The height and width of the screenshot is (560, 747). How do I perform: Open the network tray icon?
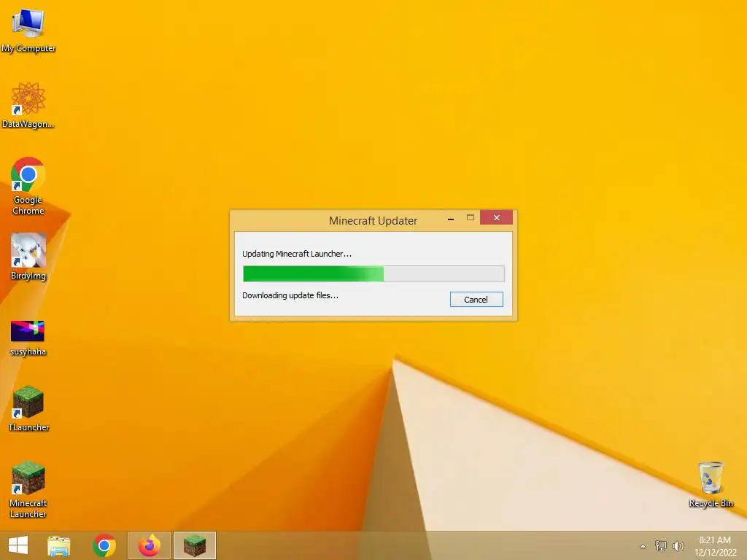pyautogui.click(x=660, y=545)
